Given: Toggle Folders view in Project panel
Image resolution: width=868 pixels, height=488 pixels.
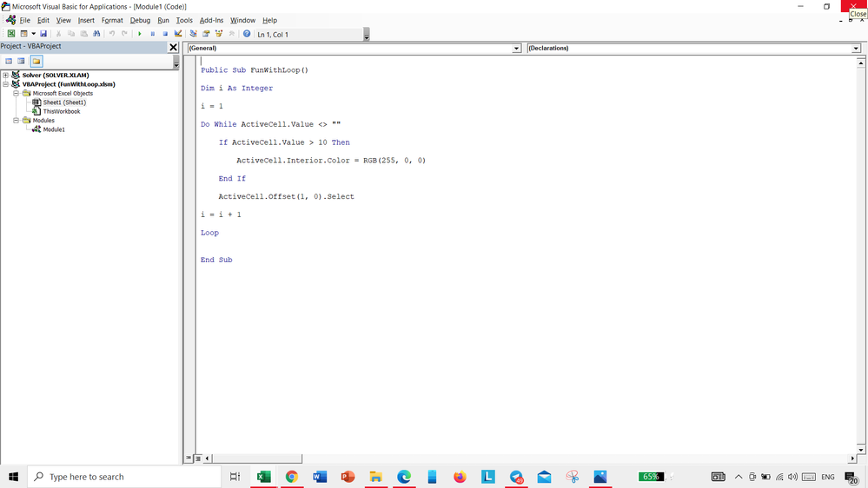Looking at the screenshot, I should tap(36, 61).
